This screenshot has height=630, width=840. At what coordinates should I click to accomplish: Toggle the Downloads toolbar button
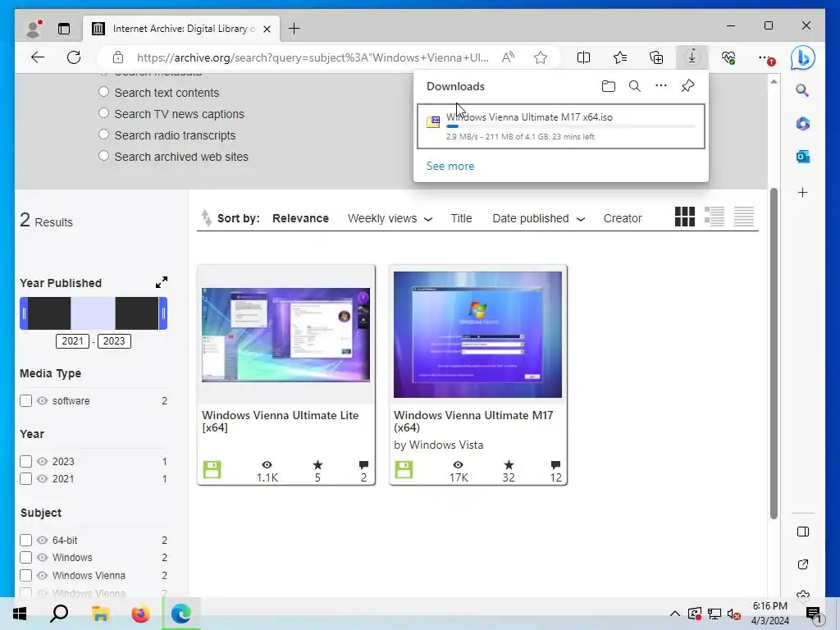point(692,57)
